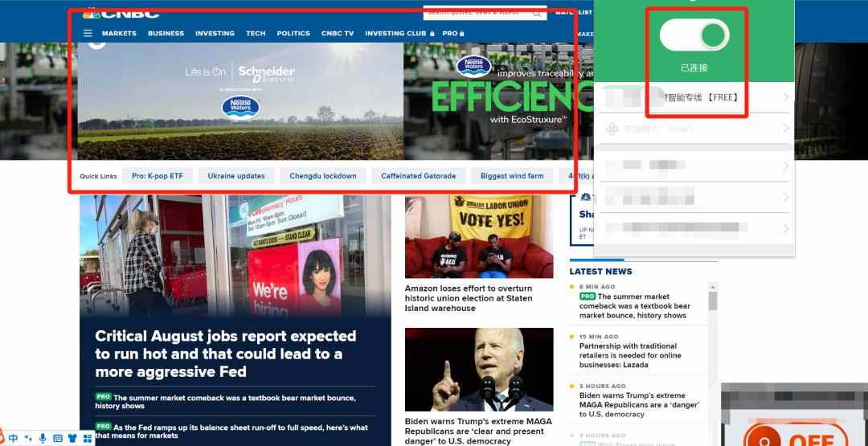This screenshot has width=868, height=446.
Task: Toggle punctuation mode in IME bar
Action: point(28,438)
